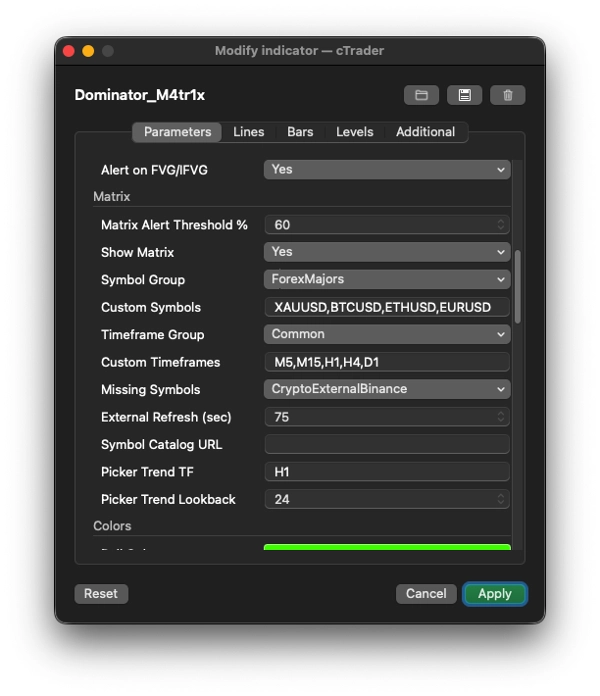Click the Matrix section header

(112, 197)
